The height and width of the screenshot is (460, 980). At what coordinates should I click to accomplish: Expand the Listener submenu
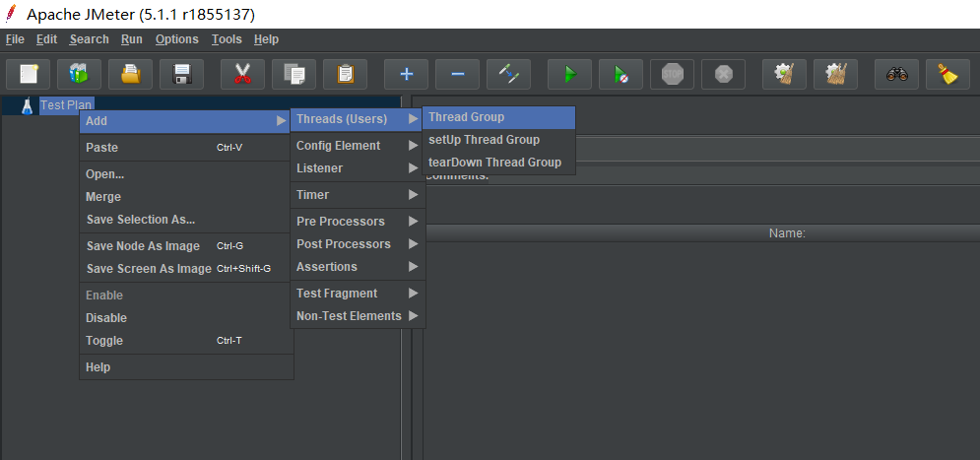(x=358, y=168)
